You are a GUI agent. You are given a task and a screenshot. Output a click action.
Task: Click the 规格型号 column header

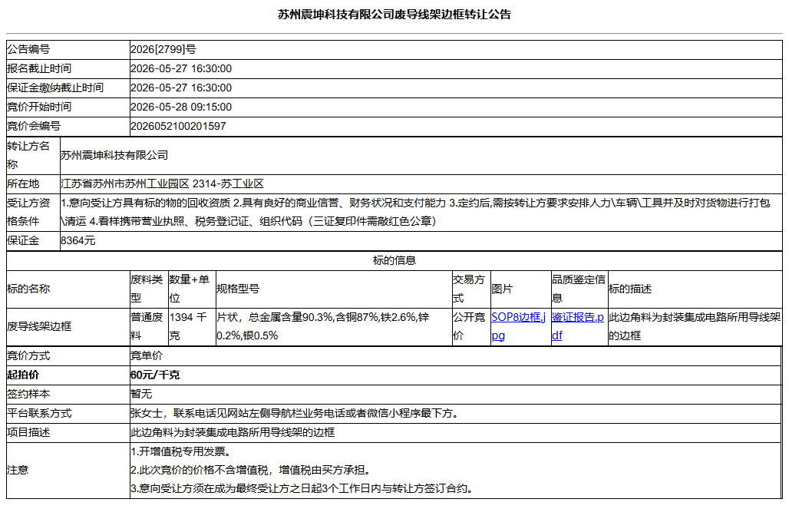click(x=238, y=289)
